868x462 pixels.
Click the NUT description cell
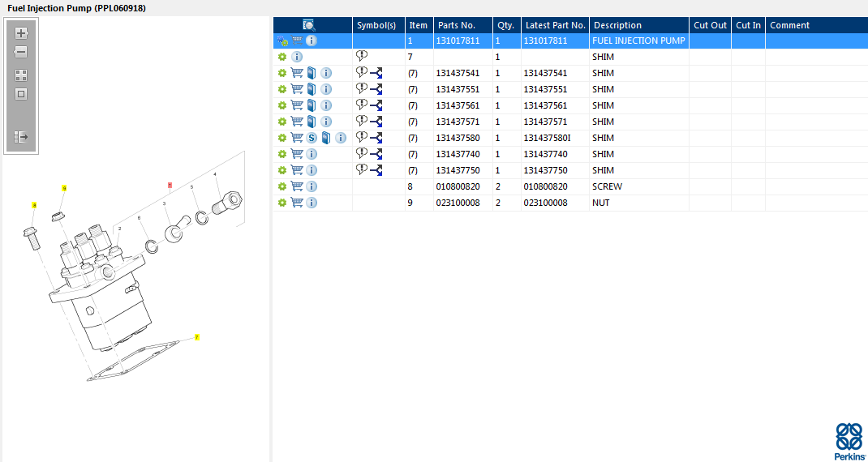pyautogui.click(x=638, y=203)
